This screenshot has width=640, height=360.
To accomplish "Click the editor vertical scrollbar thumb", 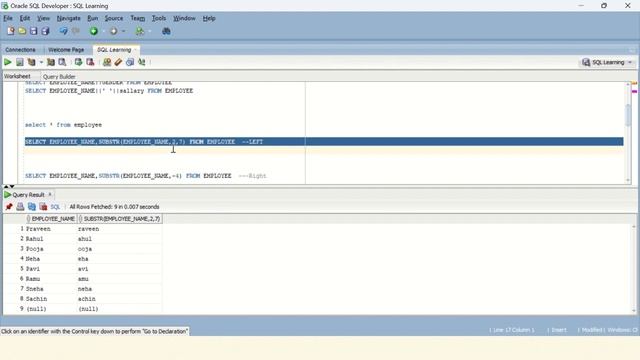I will (x=628, y=115).
